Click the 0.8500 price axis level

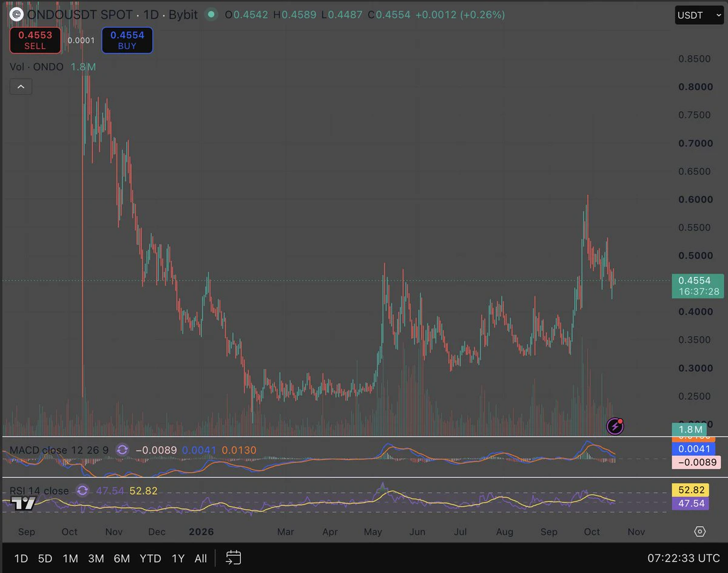pos(695,59)
